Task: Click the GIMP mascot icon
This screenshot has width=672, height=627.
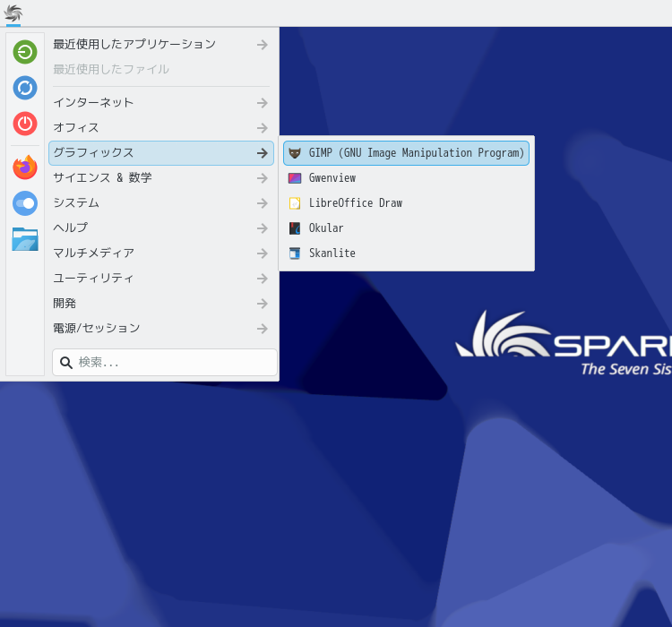Action: [x=295, y=153]
